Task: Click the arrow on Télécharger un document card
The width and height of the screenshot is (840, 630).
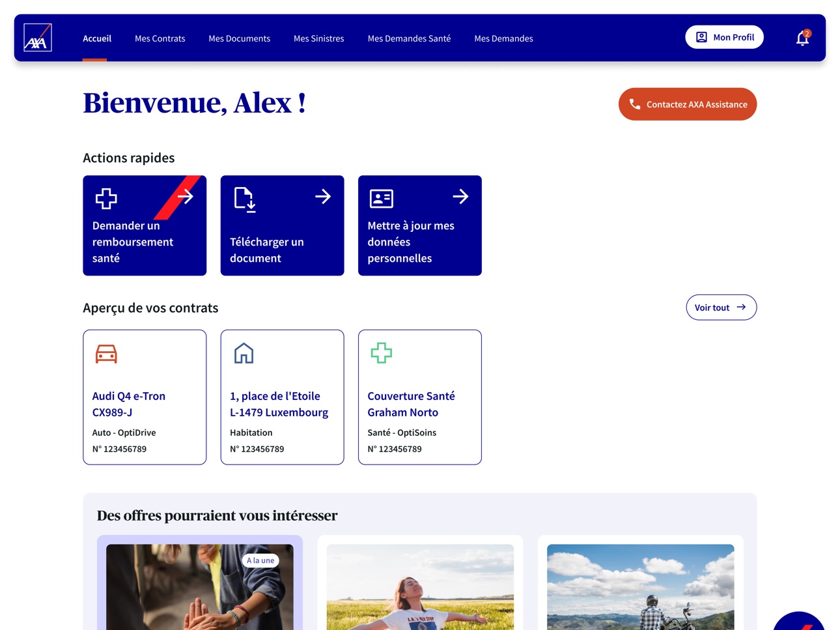Action: (323, 196)
